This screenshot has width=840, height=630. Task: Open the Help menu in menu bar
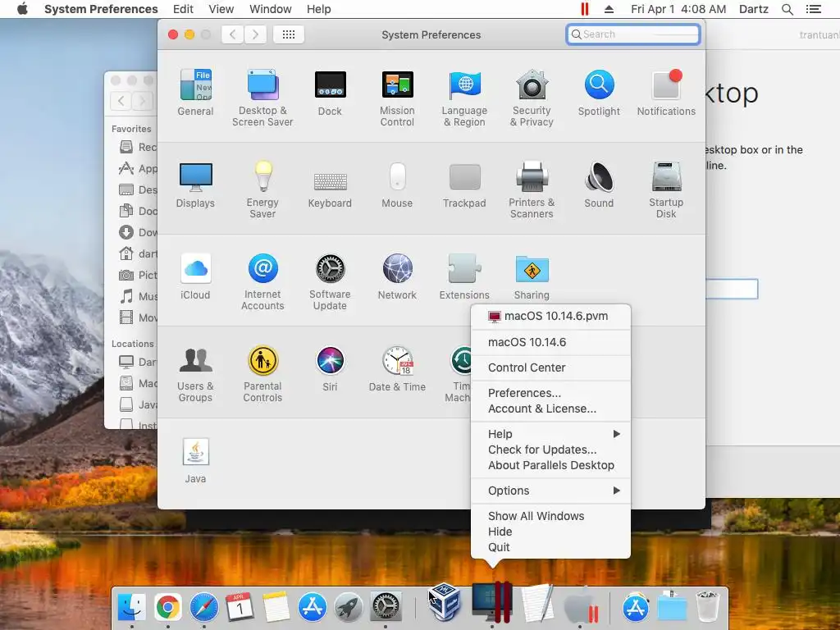pyautogui.click(x=319, y=9)
